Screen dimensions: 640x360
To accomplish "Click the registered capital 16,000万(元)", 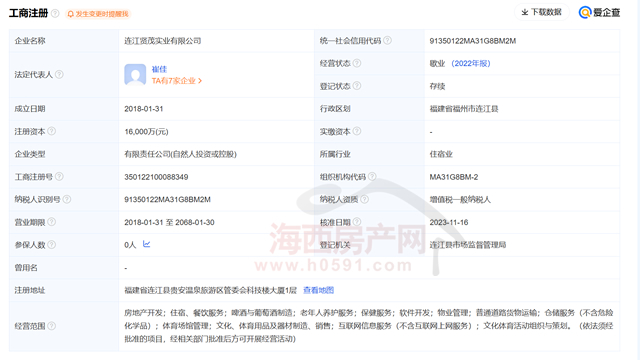I will pos(146,131).
